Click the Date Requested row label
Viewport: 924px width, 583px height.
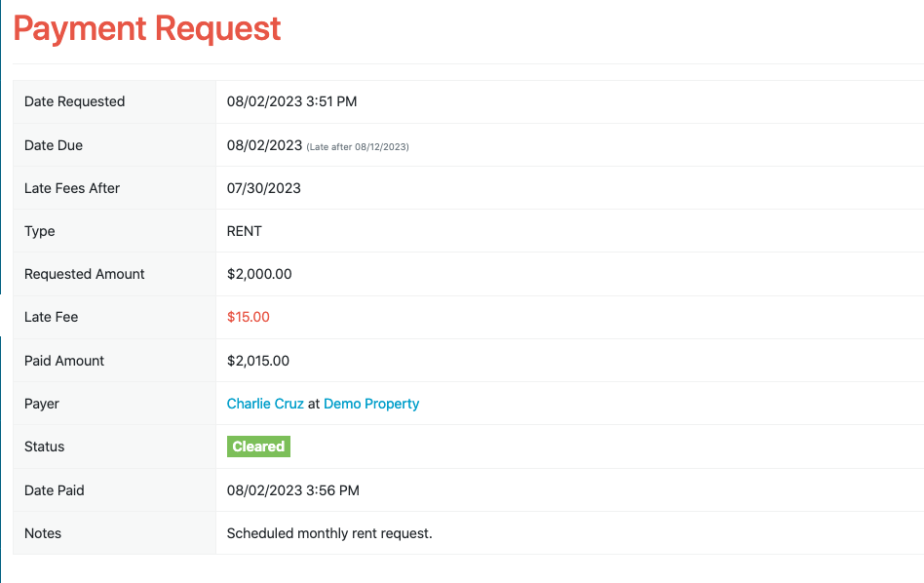(x=74, y=101)
